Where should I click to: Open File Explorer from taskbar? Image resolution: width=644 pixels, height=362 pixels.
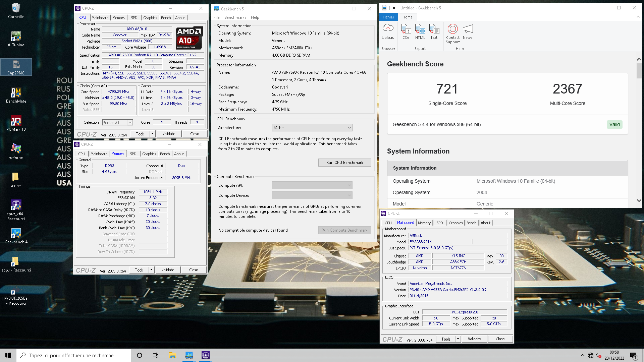click(x=172, y=355)
